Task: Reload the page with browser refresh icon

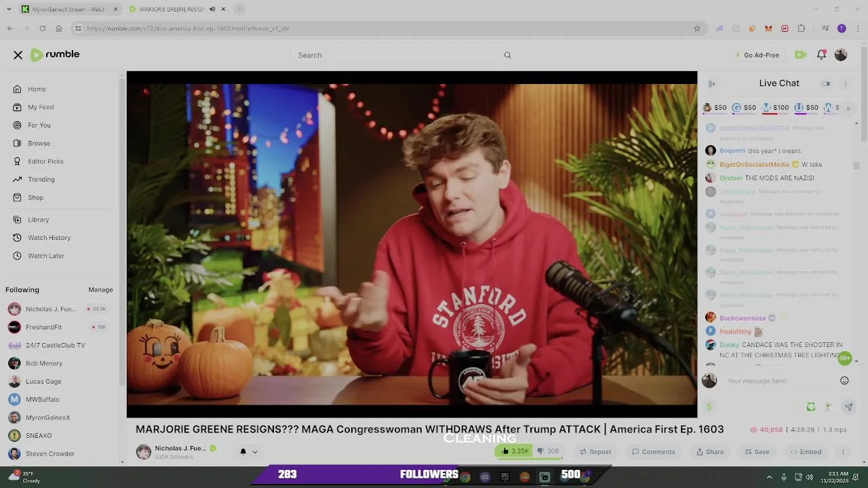Action: pyautogui.click(x=42, y=28)
